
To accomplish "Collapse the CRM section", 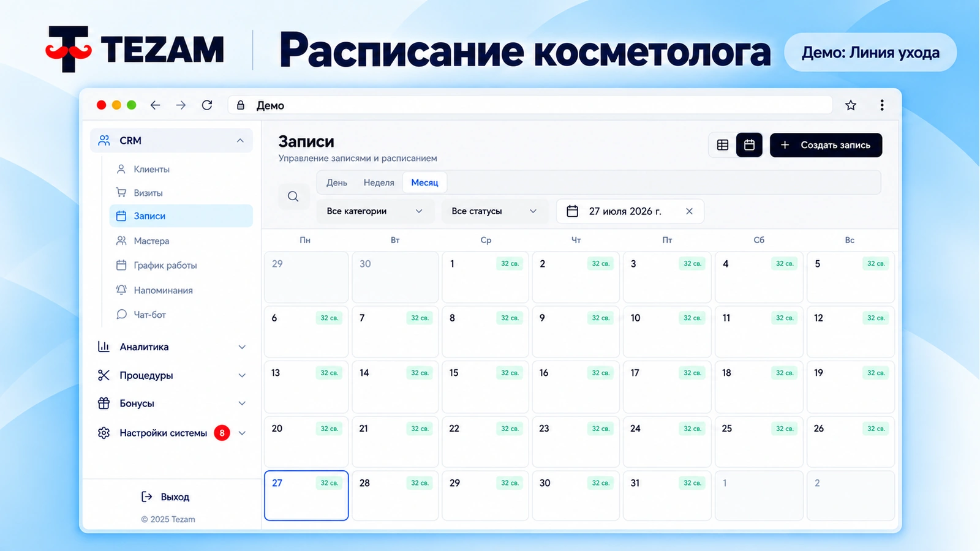I will point(171,141).
